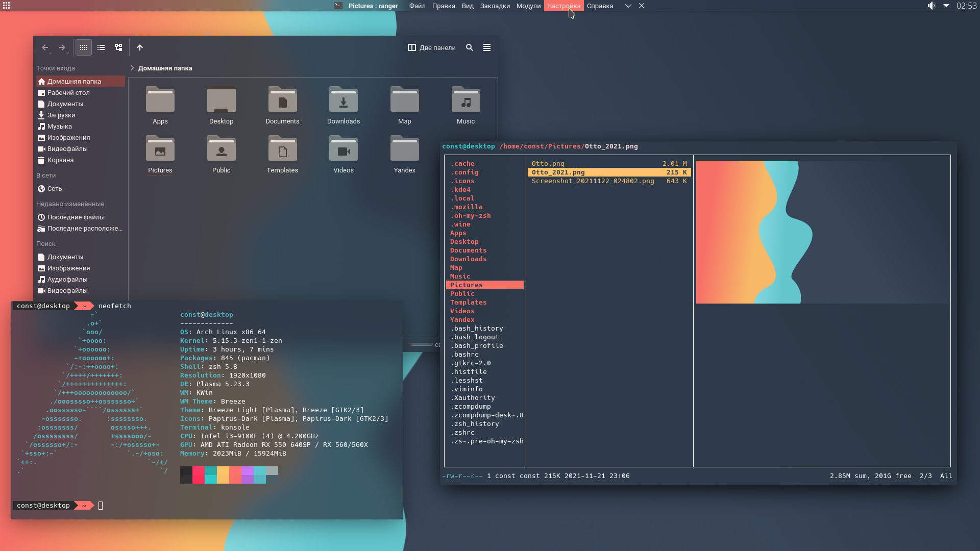Select the Map folder icon
The height and width of the screenshot is (551, 980).
pyautogui.click(x=405, y=99)
